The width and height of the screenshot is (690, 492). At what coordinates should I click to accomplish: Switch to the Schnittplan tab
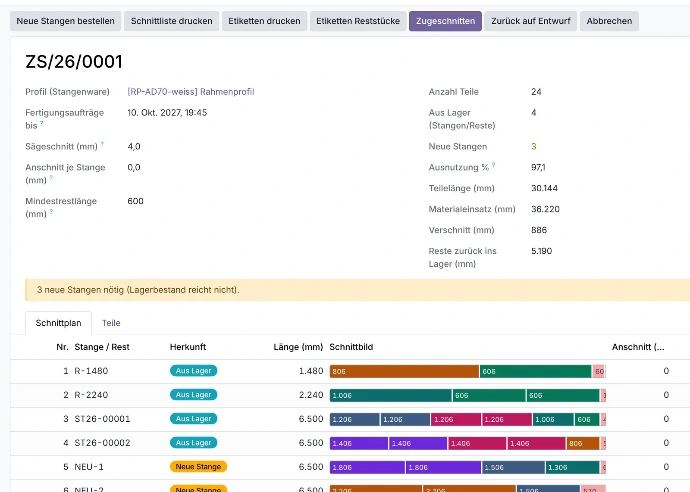pyautogui.click(x=59, y=323)
